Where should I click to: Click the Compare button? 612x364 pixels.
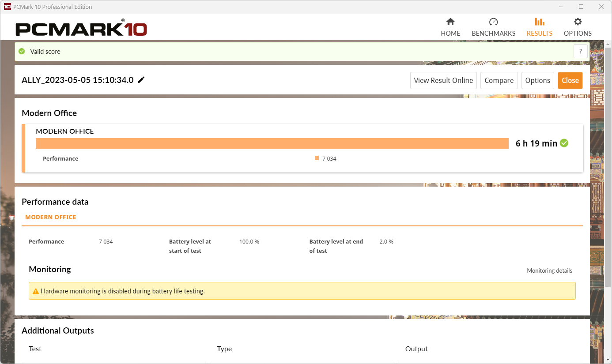click(499, 80)
